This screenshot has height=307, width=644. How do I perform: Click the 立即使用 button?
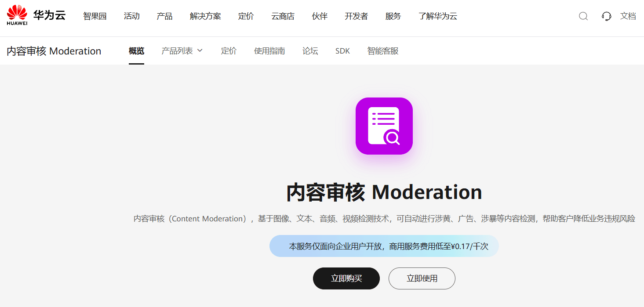pyautogui.click(x=422, y=278)
